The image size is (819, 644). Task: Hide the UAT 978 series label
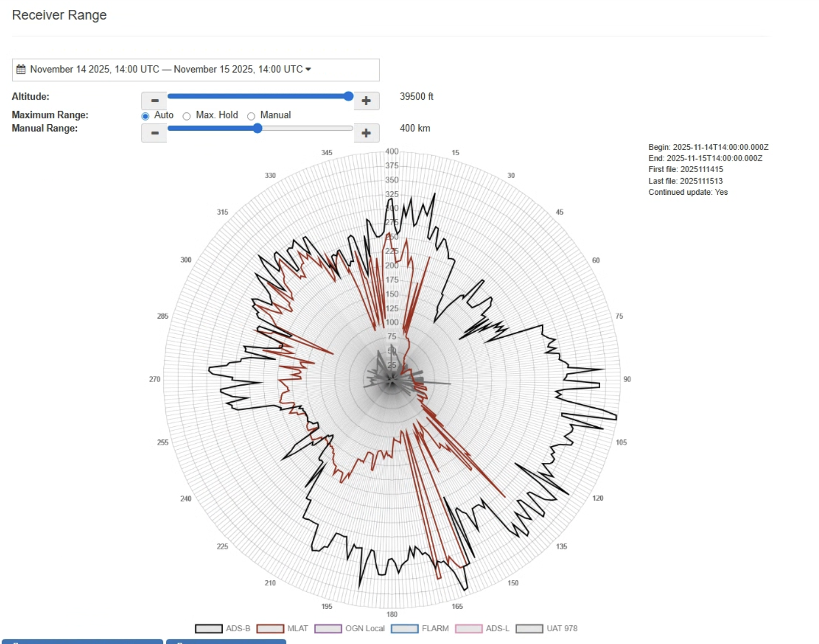[562, 629]
